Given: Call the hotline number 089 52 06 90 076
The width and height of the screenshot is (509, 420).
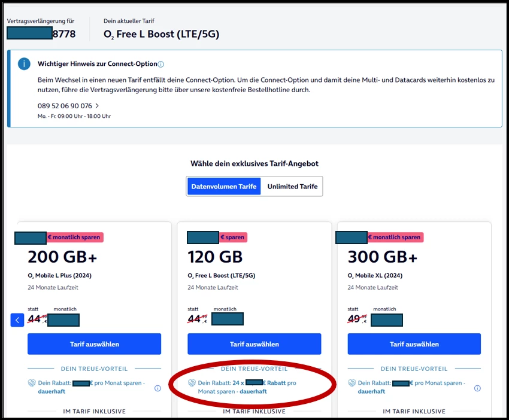Looking at the screenshot, I should pyautogui.click(x=65, y=106).
